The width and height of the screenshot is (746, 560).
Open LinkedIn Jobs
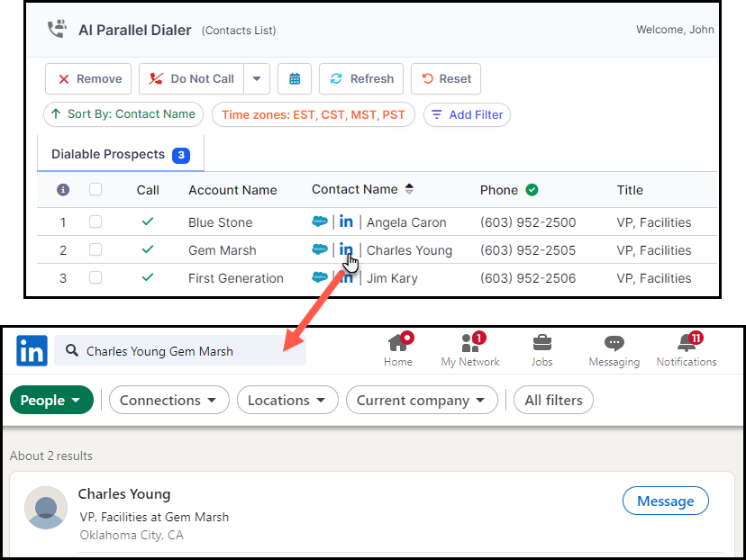(541, 350)
